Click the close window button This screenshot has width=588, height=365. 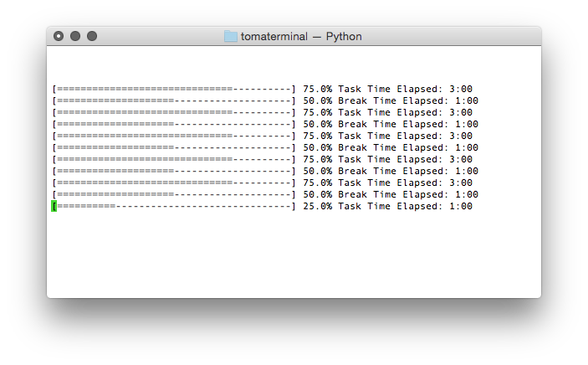[x=59, y=36]
